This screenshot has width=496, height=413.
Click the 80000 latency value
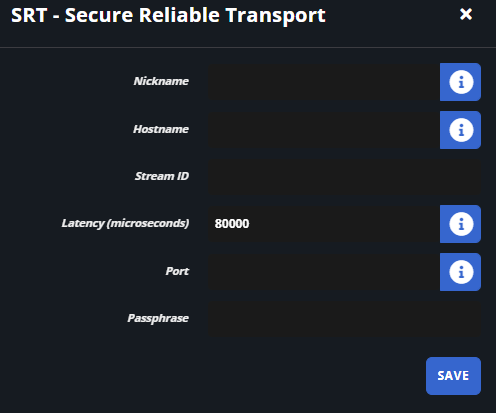(232, 224)
